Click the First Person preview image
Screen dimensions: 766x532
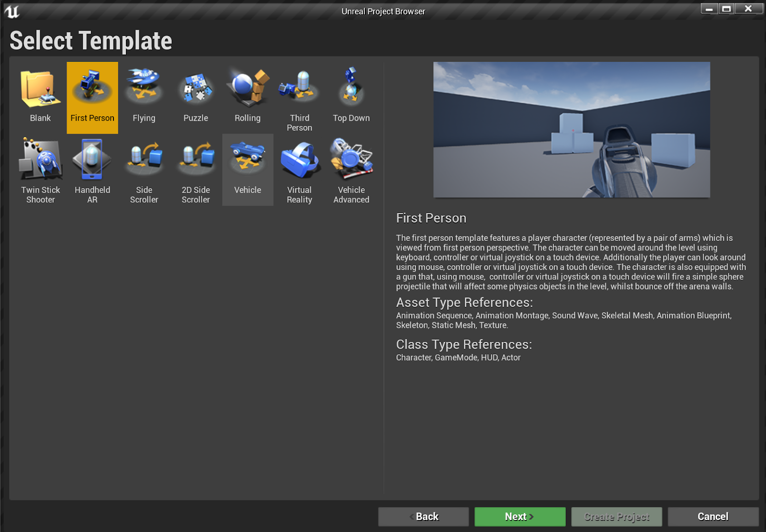point(572,130)
